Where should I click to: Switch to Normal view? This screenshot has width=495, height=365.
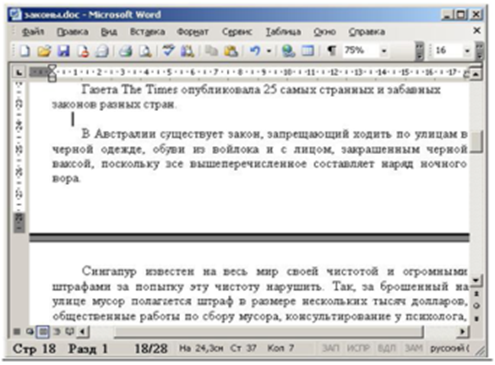(x=17, y=331)
